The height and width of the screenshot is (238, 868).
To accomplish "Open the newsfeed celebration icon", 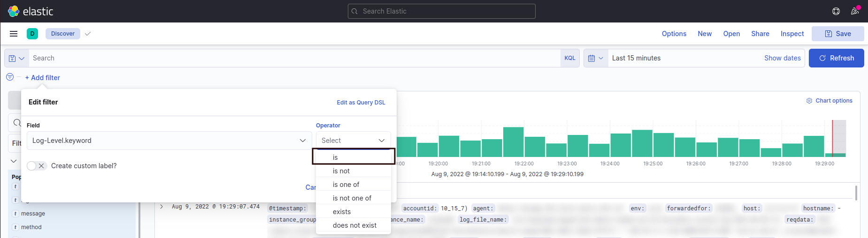I will pyautogui.click(x=855, y=11).
